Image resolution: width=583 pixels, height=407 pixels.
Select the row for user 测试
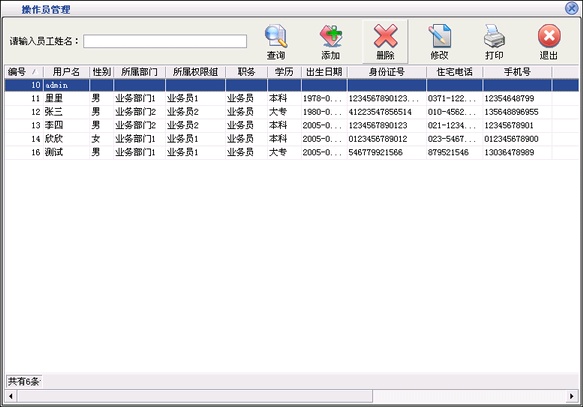click(x=292, y=152)
